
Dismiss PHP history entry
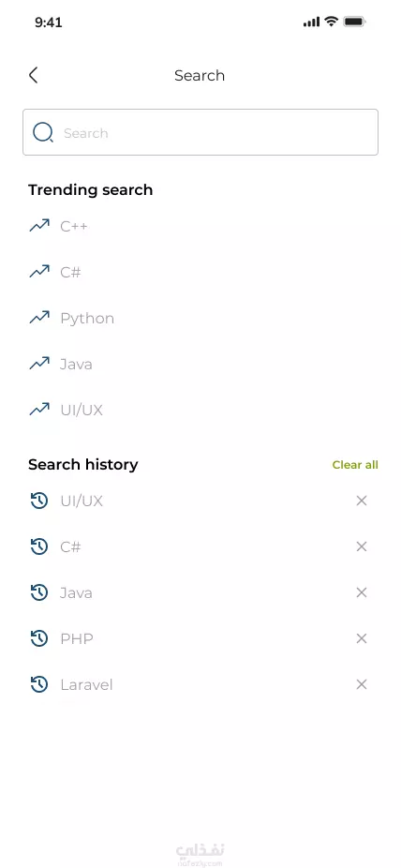click(x=361, y=639)
